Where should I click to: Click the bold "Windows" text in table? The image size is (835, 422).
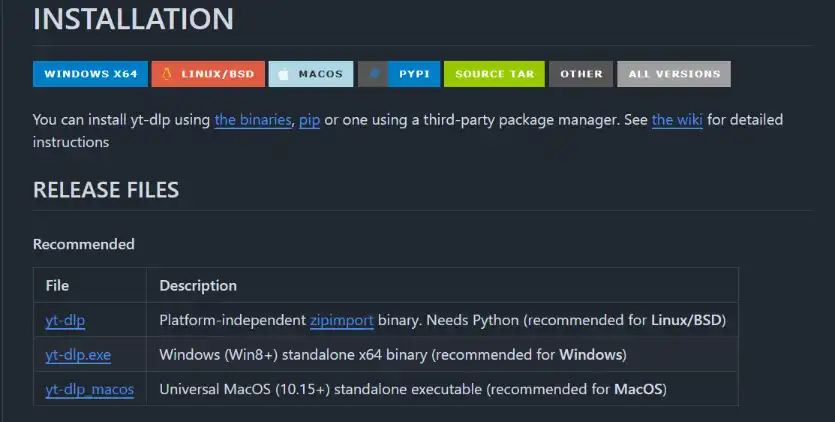[x=590, y=354]
